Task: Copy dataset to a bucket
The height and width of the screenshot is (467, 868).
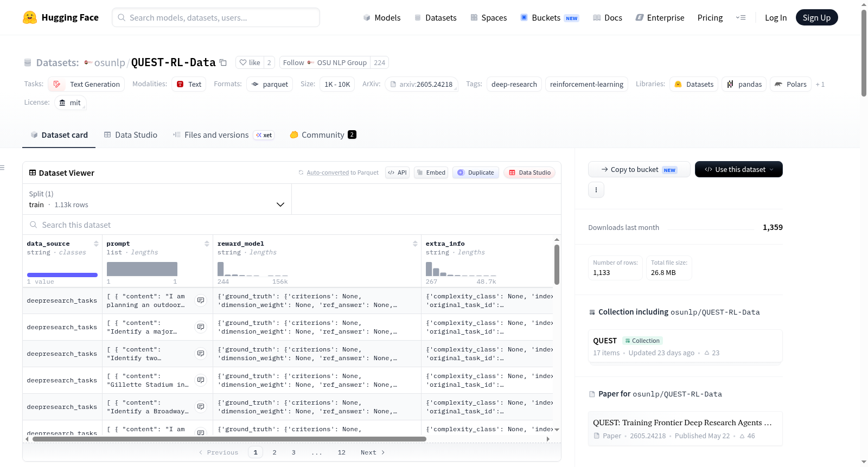Action: pyautogui.click(x=639, y=169)
